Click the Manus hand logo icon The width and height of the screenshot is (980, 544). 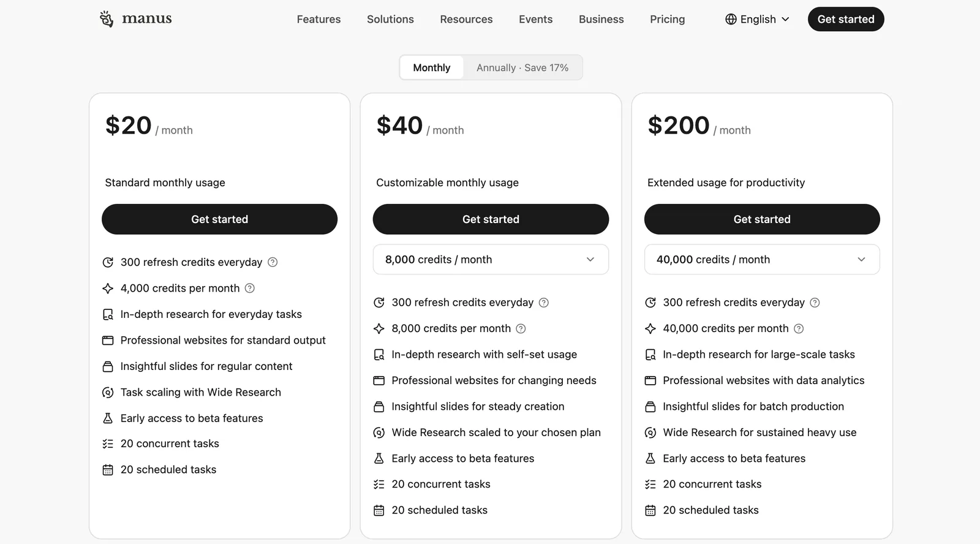tap(107, 19)
